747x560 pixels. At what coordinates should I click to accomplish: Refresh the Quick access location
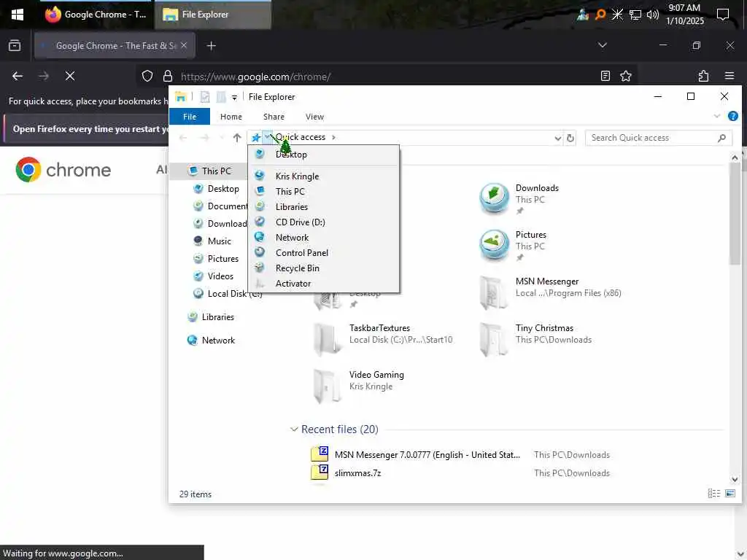pos(570,138)
